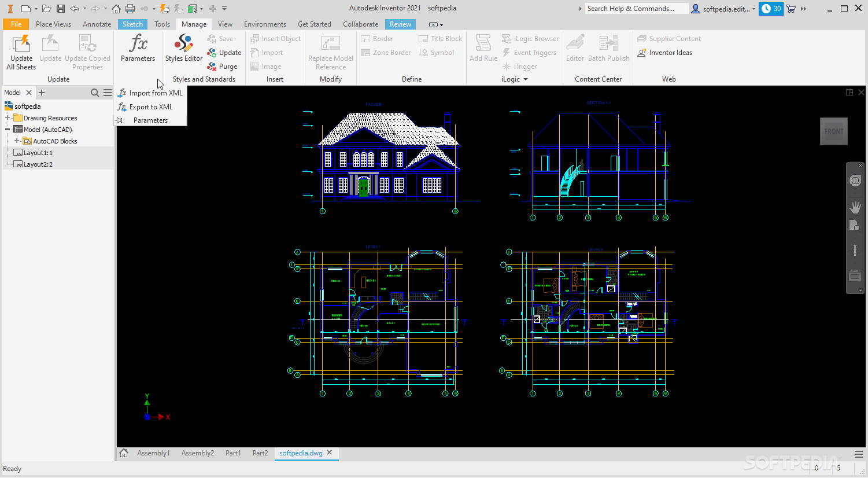This screenshot has height=478, width=868.
Task: Click Inventor Ideas
Action: (x=665, y=53)
